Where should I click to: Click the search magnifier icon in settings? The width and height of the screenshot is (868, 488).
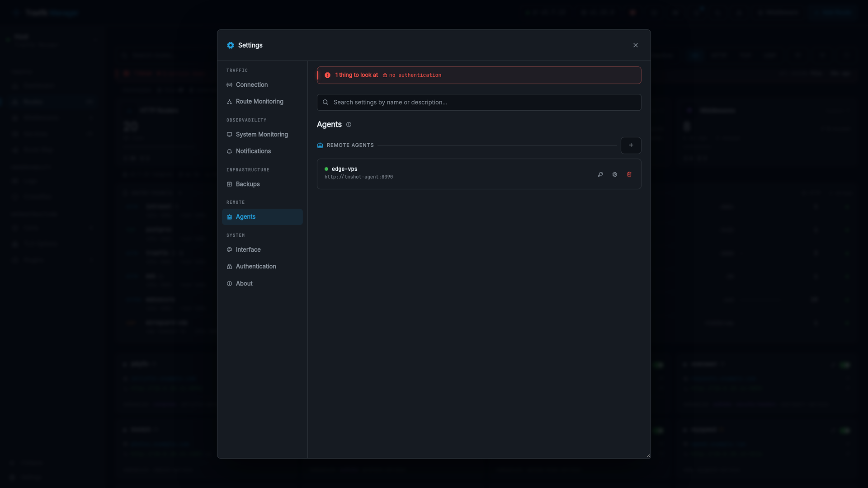(x=325, y=103)
